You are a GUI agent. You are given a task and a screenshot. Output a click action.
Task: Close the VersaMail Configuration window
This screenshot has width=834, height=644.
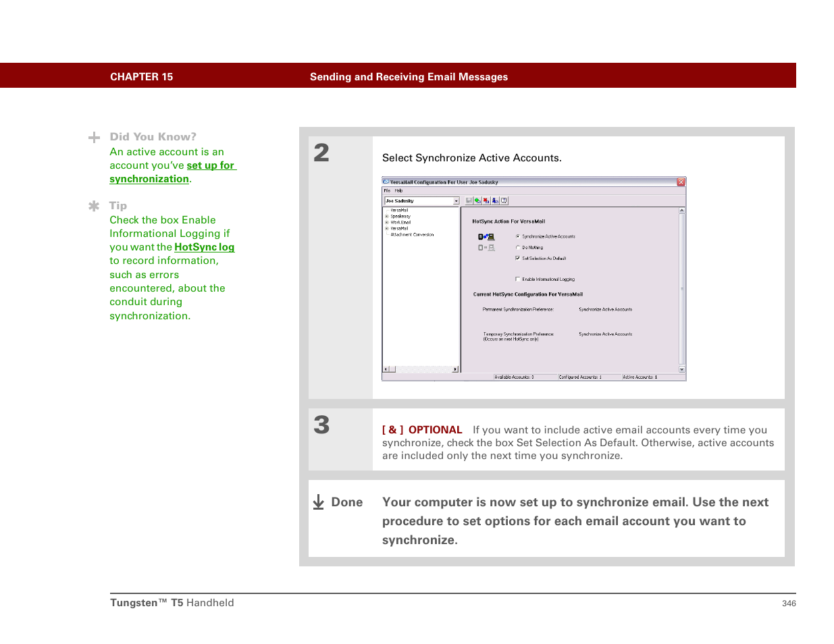(681, 182)
